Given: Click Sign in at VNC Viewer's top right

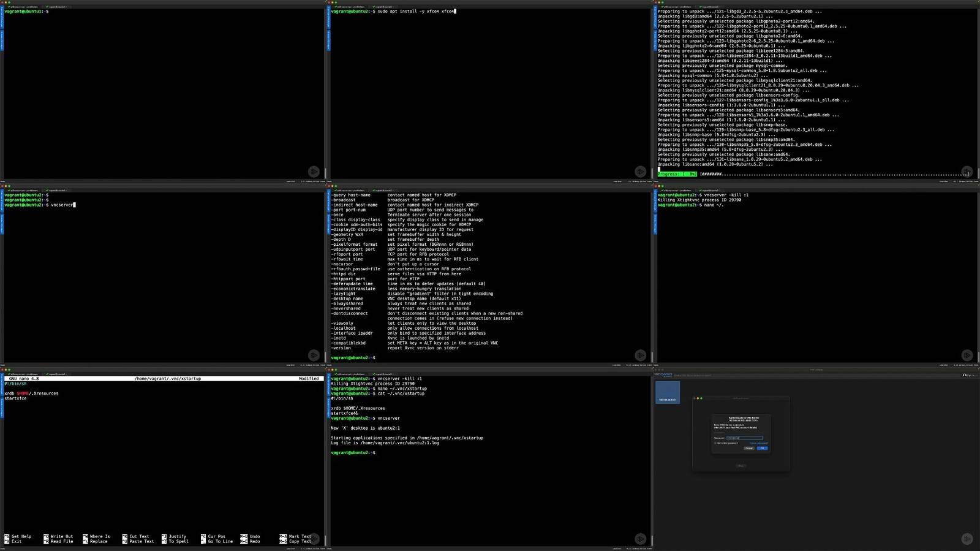Looking at the screenshot, I should 968,375.
